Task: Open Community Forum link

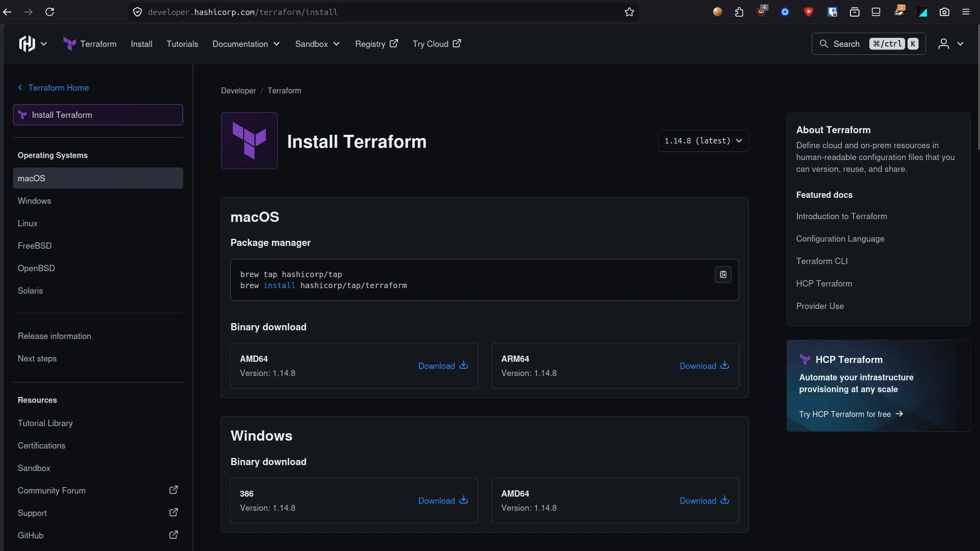Action: coord(98,490)
